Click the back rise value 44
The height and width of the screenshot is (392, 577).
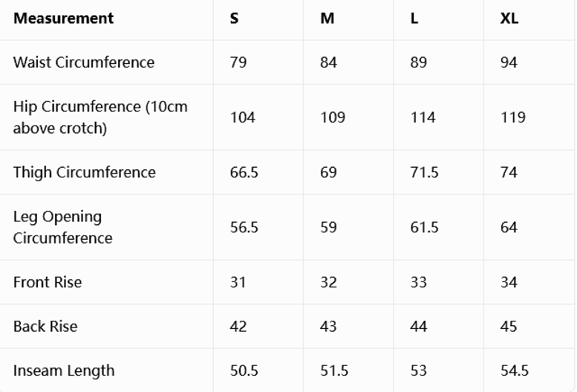[419, 326]
